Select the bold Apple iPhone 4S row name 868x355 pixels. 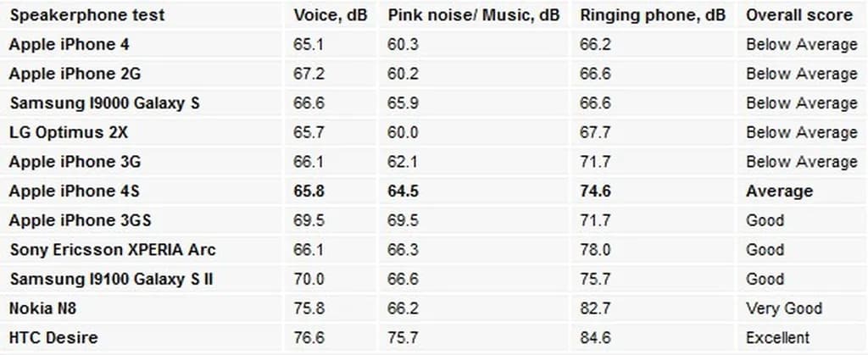coord(75,191)
